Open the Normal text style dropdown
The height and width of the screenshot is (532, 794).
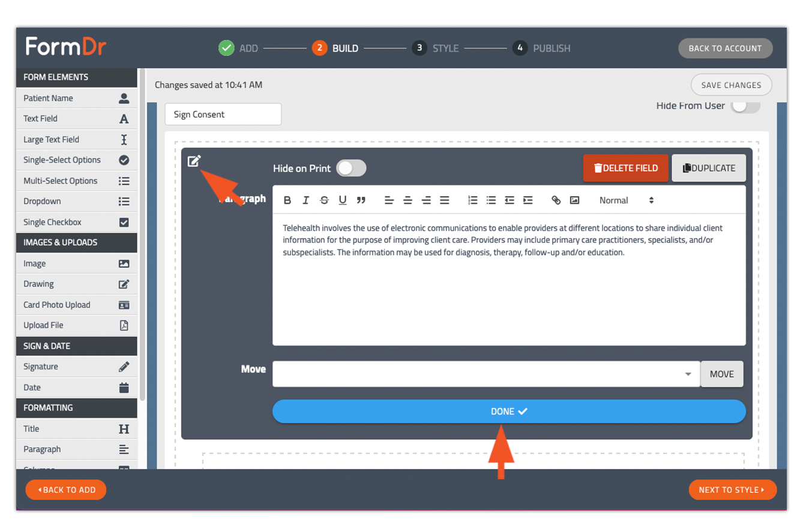626,200
